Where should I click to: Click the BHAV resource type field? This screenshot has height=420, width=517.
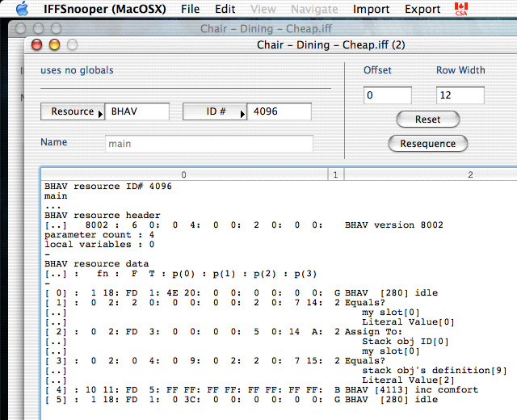[137, 112]
